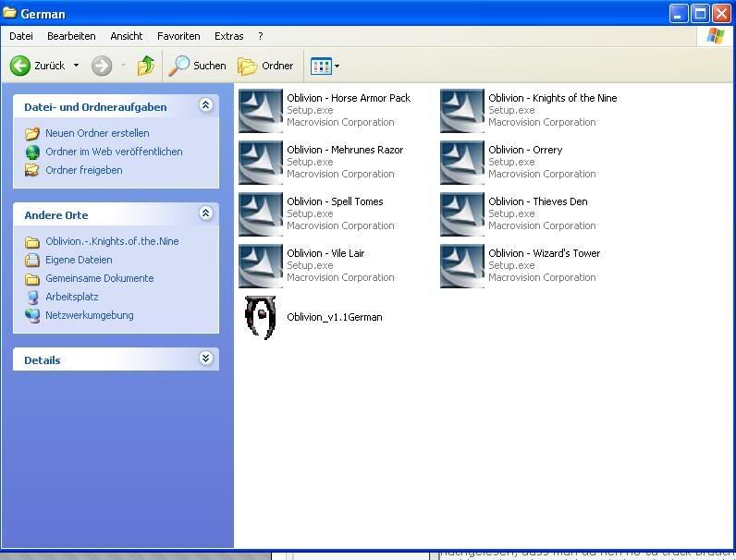Go to Oblivion.-.Knights.of.the.Nine folder link

(x=112, y=241)
